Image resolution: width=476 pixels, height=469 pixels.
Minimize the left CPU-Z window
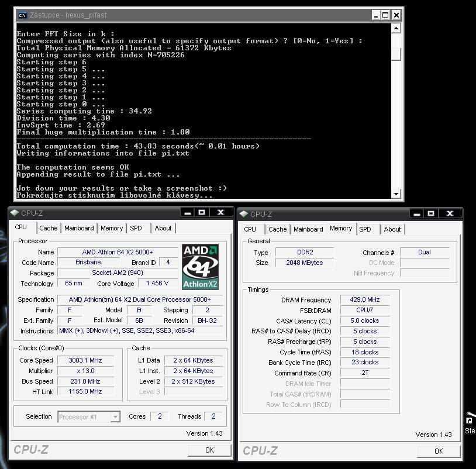pyautogui.click(x=188, y=212)
